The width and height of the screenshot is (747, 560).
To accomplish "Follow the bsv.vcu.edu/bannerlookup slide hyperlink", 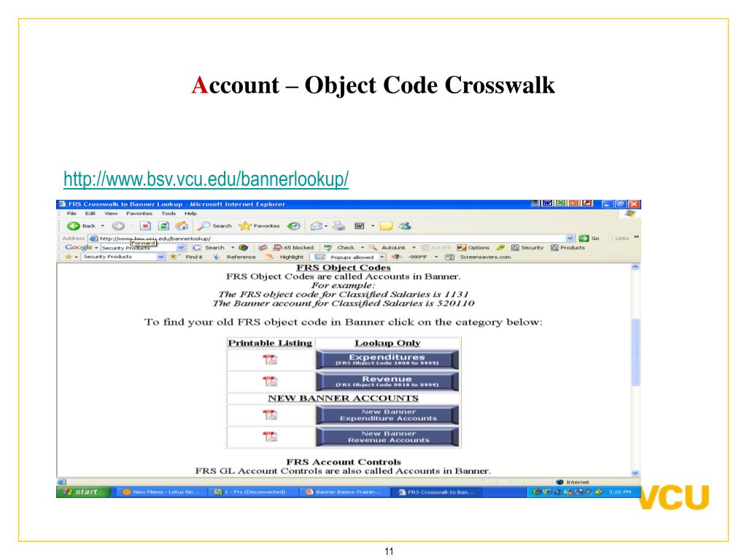I will pyautogui.click(x=206, y=179).
